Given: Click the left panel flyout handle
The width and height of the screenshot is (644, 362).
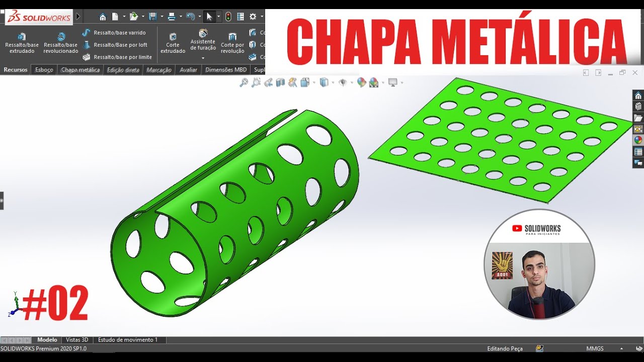Looking at the screenshot, I should pos(2,201).
